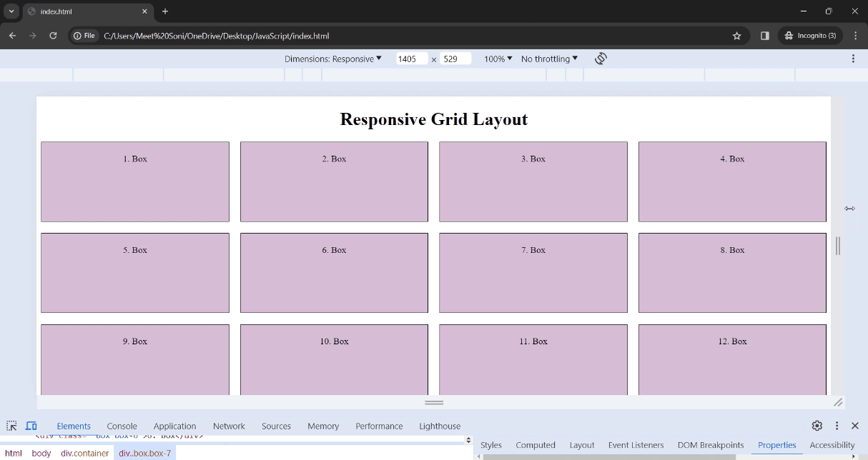Switch to the Sources tab
This screenshot has height=460, width=868.
pos(276,426)
